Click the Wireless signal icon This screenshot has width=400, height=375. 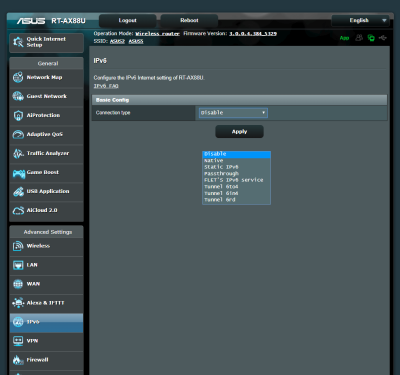tap(18, 246)
